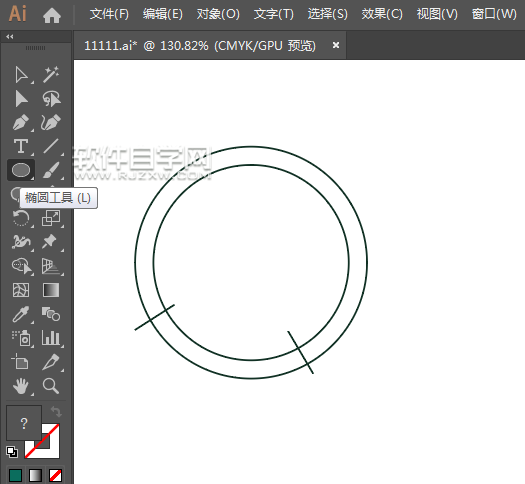Open the 文件(F) menu
The width and height of the screenshot is (525, 484).
tap(109, 14)
